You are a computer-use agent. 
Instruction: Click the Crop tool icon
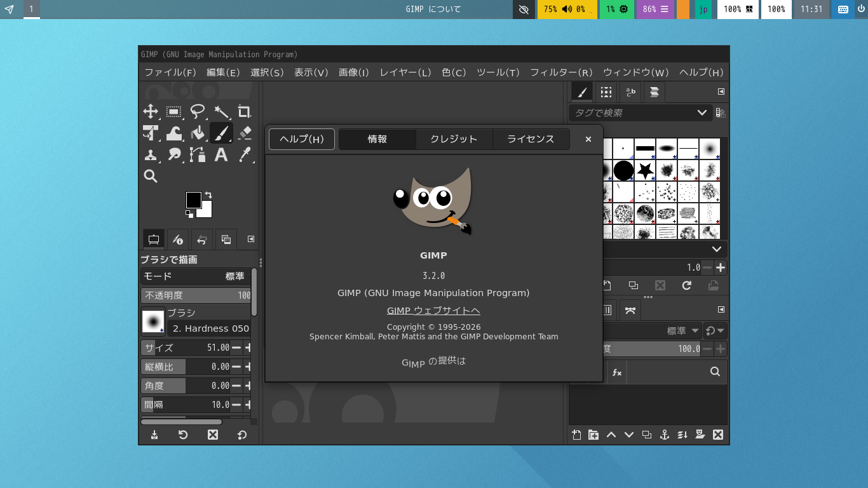point(245,112)
